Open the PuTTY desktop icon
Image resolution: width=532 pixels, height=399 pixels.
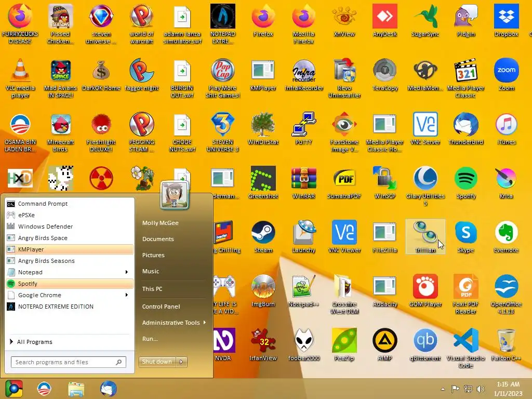coord(303,129)
